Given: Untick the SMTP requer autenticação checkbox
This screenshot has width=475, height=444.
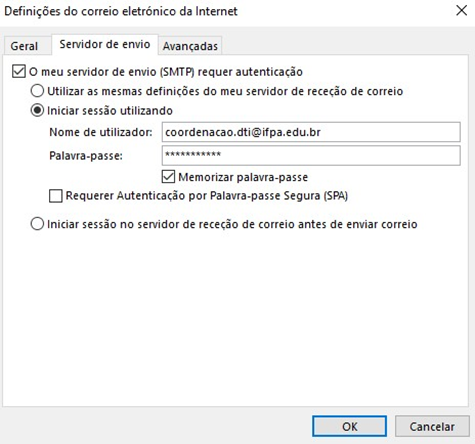Looking at the screenshot, I should 19,71.
